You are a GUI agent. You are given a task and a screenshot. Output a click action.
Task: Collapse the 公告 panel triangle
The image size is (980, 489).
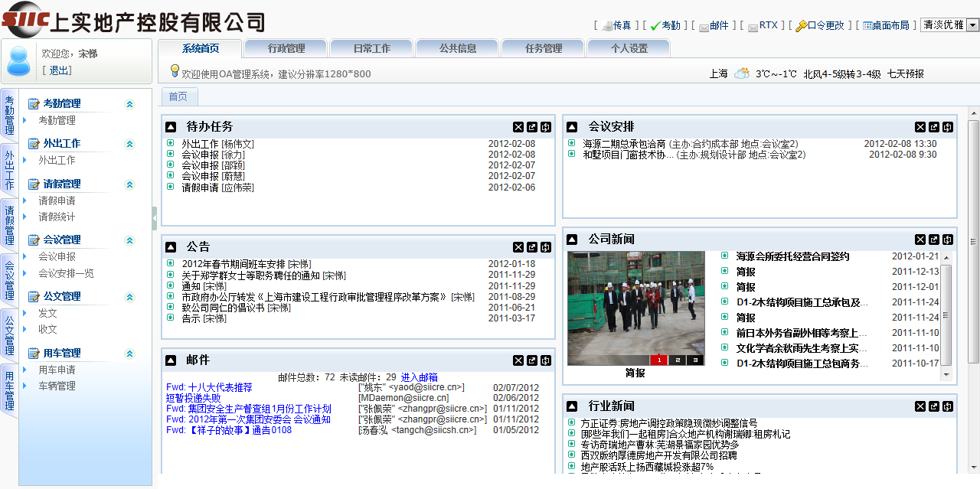pyautogui.click(x=170, y=247)
